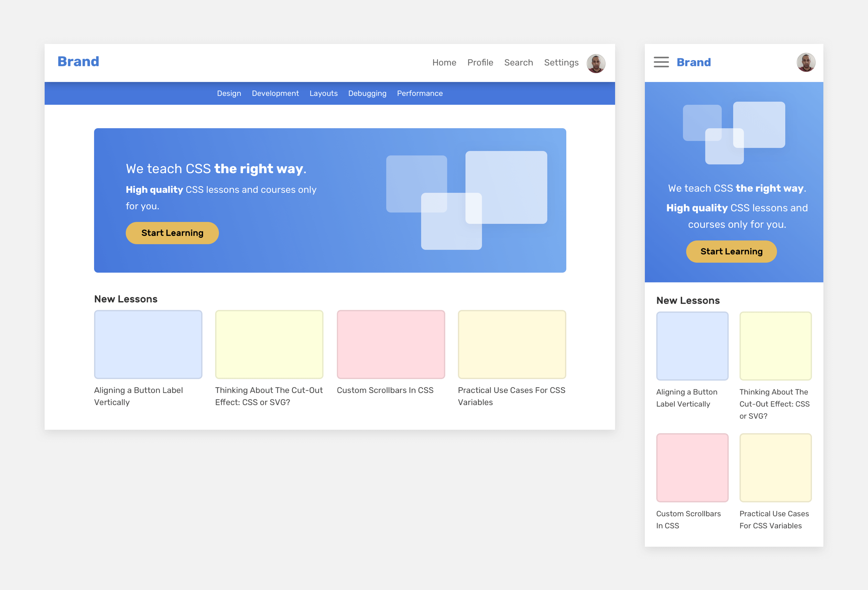
Task: Open Search in top navigation
Action: [x=518, y=63]
